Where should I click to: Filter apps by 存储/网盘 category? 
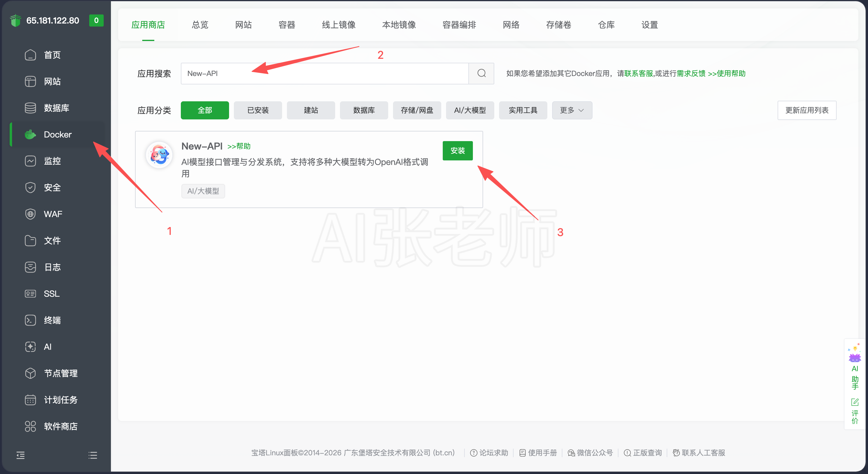click(417, 110)
